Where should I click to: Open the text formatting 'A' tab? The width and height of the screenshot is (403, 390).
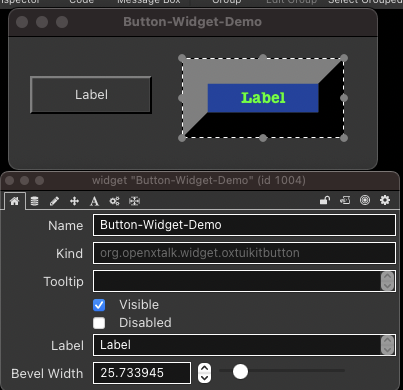click(94, 201)
